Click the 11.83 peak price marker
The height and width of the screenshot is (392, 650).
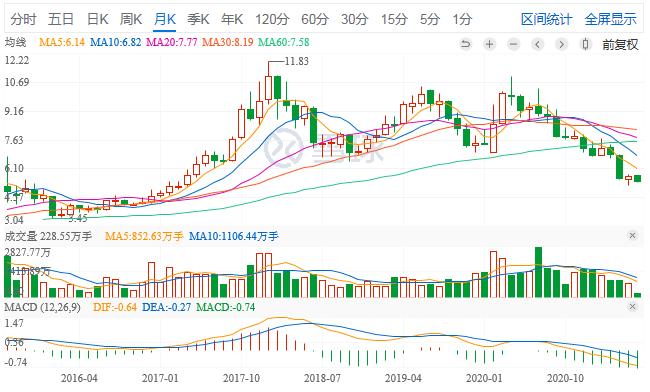pyautogui.click(x=296, y=61)
